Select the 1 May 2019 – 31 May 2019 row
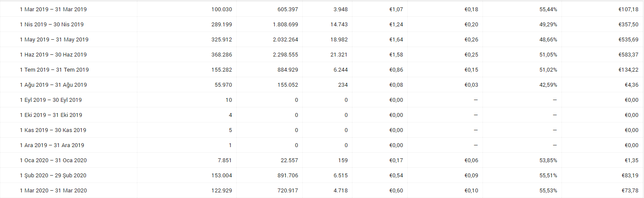The width and height of the screenshot is (644, 198). click(x=322, y=39)
